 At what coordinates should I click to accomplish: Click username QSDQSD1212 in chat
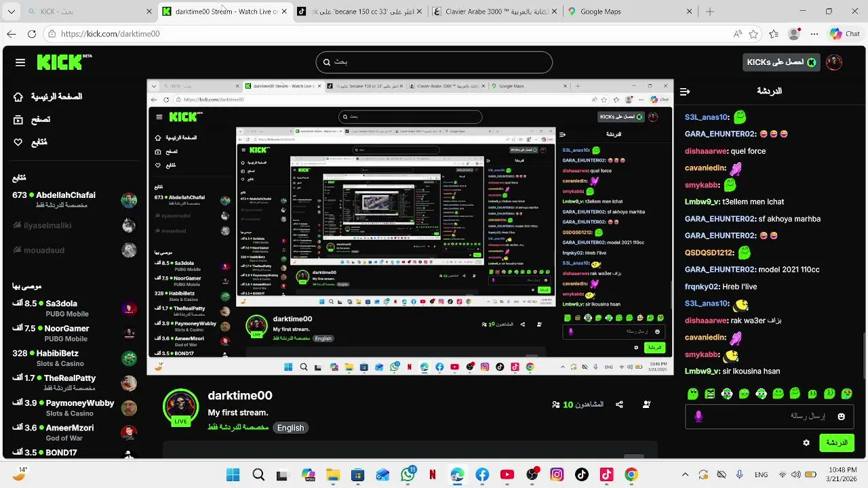coord(709,253)
